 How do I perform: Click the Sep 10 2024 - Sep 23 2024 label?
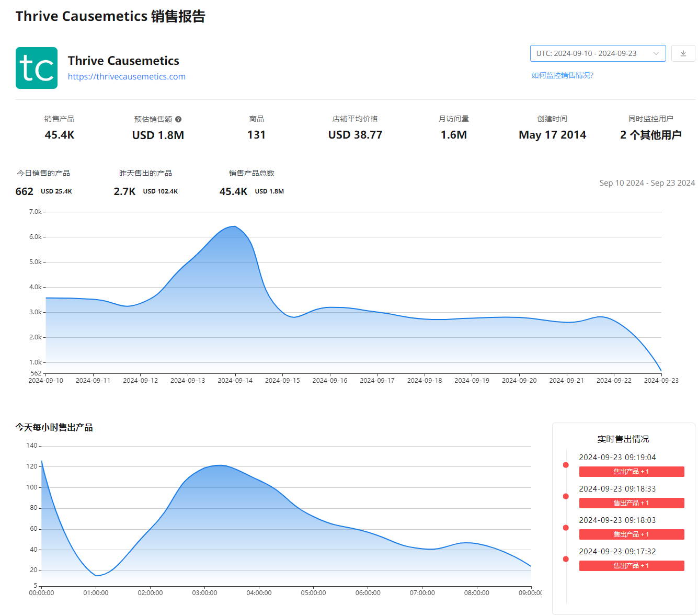647,183
